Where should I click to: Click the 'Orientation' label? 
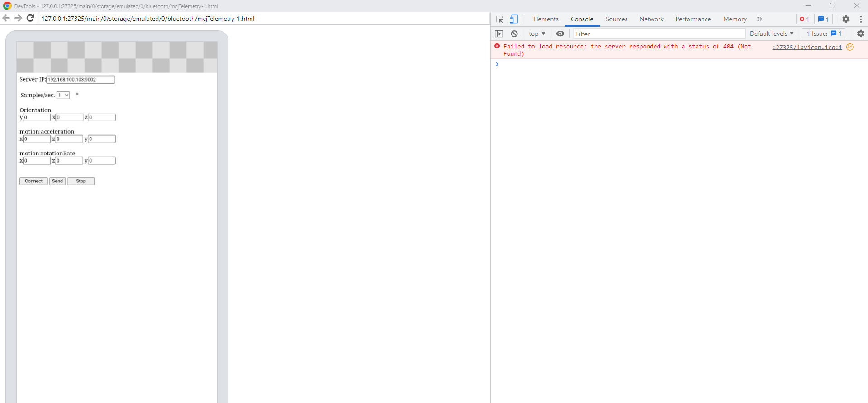(35, 110)
